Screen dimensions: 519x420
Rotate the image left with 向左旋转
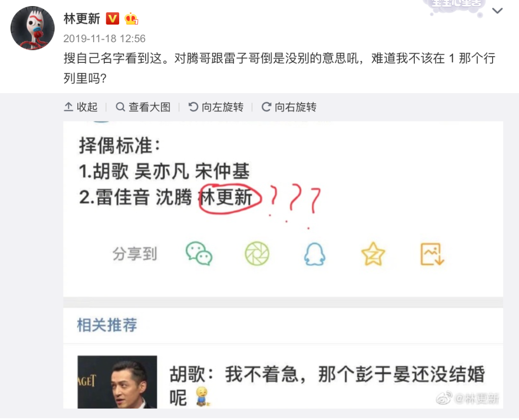216,107
